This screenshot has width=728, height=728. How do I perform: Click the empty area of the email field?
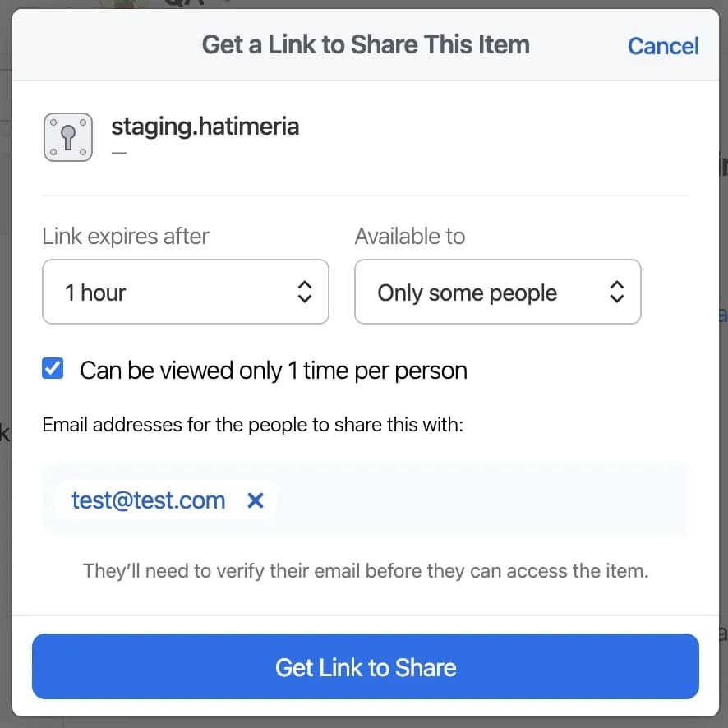tap(485, 500)
